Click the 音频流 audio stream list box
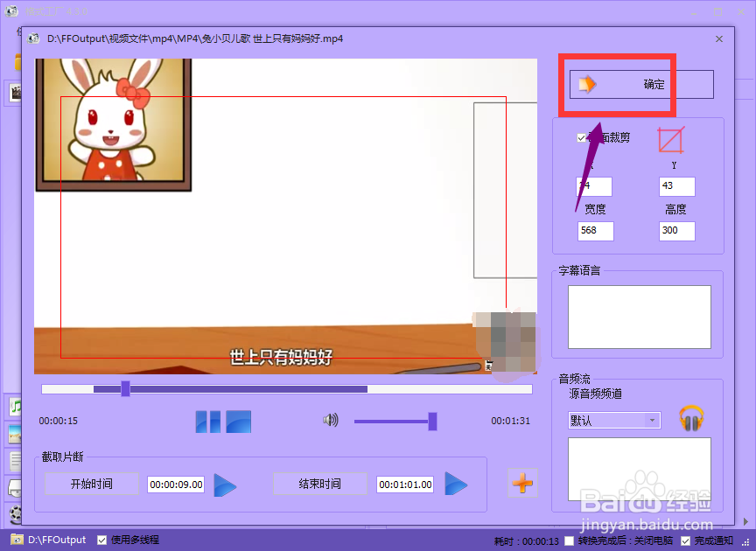The width and height of the screenshot is (756, 551). tap(640, 469)
